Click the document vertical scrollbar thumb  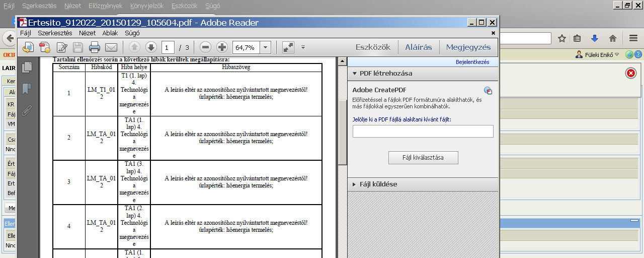tap(343, 132)
